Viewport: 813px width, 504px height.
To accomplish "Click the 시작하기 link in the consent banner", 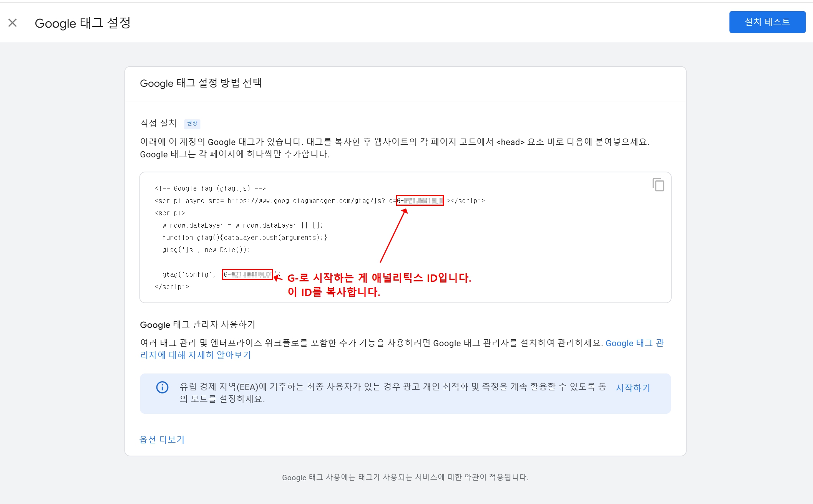I will click(x=632, y=388).
